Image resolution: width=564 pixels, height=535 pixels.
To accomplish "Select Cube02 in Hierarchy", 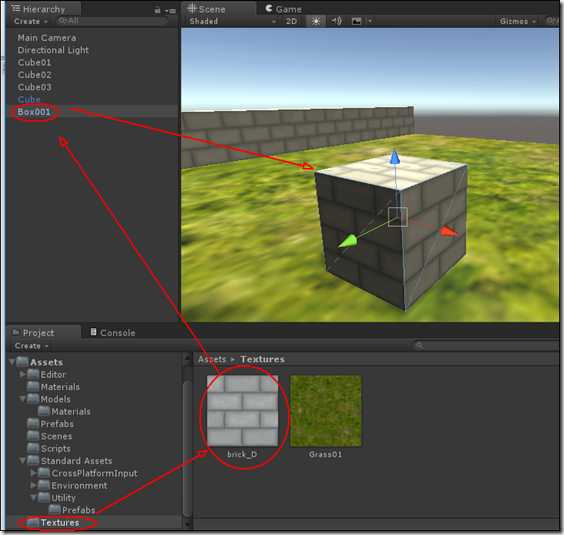I will click(35, 75).
